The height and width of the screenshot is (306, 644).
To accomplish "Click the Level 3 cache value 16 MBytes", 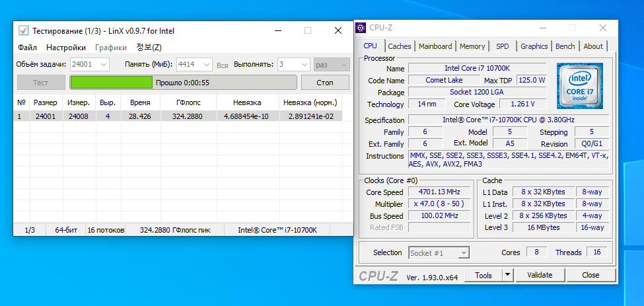I will tap(544, 227).
